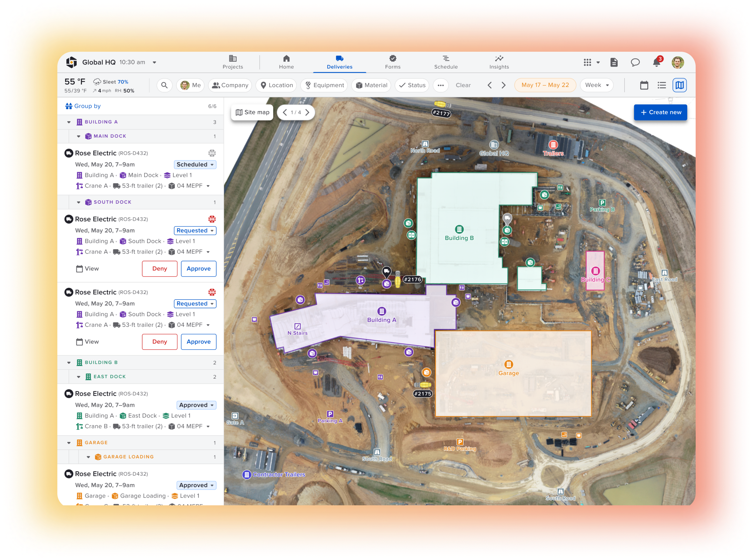753x560 pixels.
Task: Collapse the MAIN DOCK subgroup
Action: [x=78, y=136]
